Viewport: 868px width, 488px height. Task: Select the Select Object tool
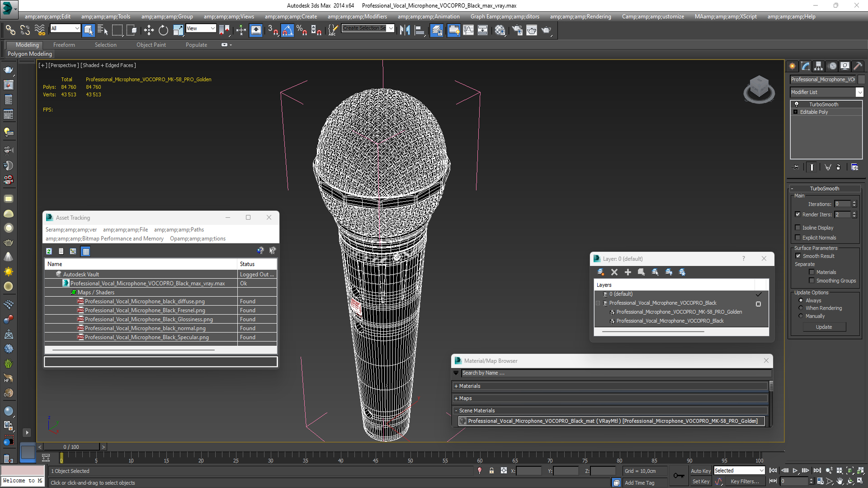(x=89, y=30)
